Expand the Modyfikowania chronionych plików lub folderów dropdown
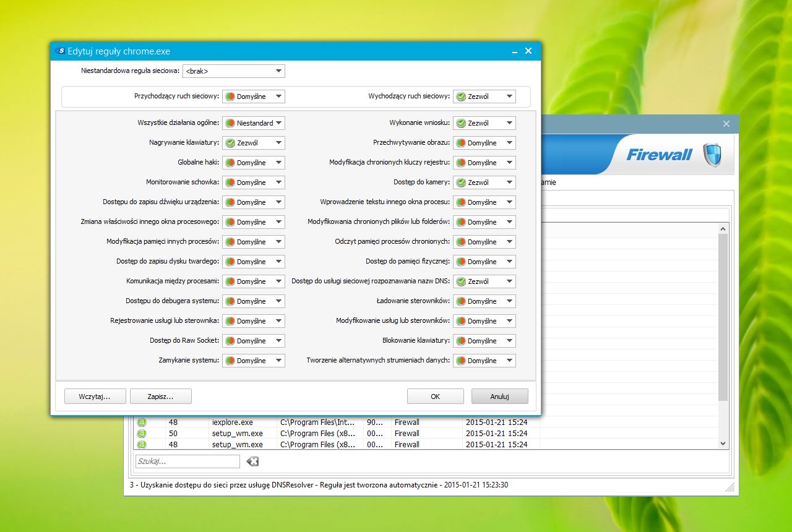The image size is (792, 532). coord(484,222)
